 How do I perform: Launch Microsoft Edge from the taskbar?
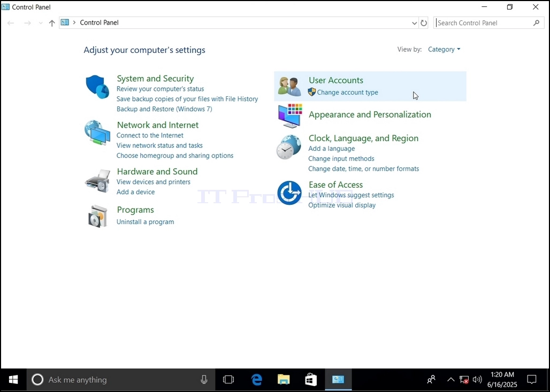coord(257,380)
